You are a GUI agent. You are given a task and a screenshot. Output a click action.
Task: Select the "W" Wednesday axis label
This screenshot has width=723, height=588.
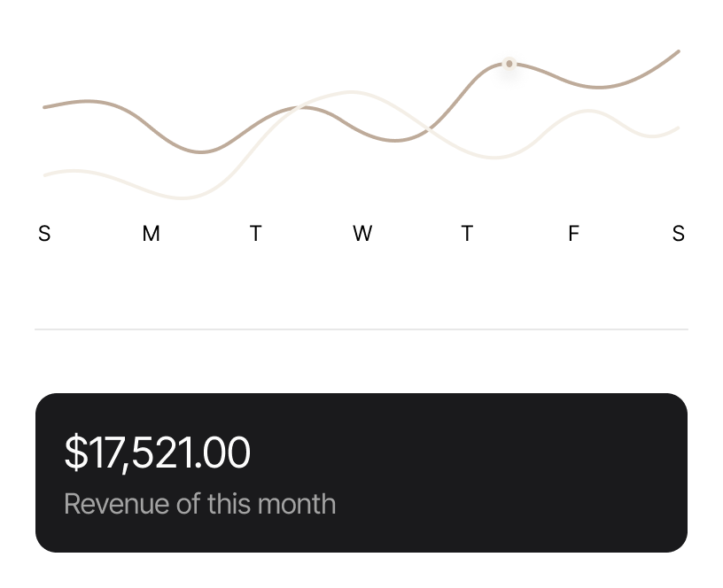pyautogui.click(x=361, y=234)
